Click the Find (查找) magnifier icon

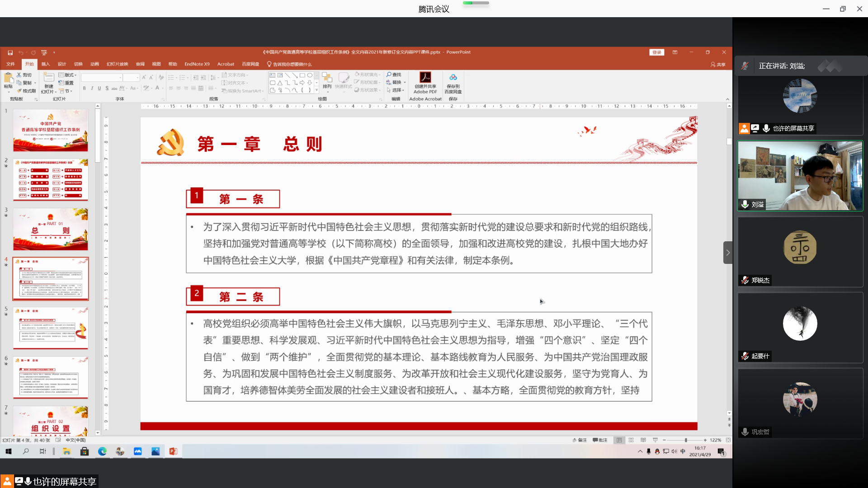click(389, 75)
